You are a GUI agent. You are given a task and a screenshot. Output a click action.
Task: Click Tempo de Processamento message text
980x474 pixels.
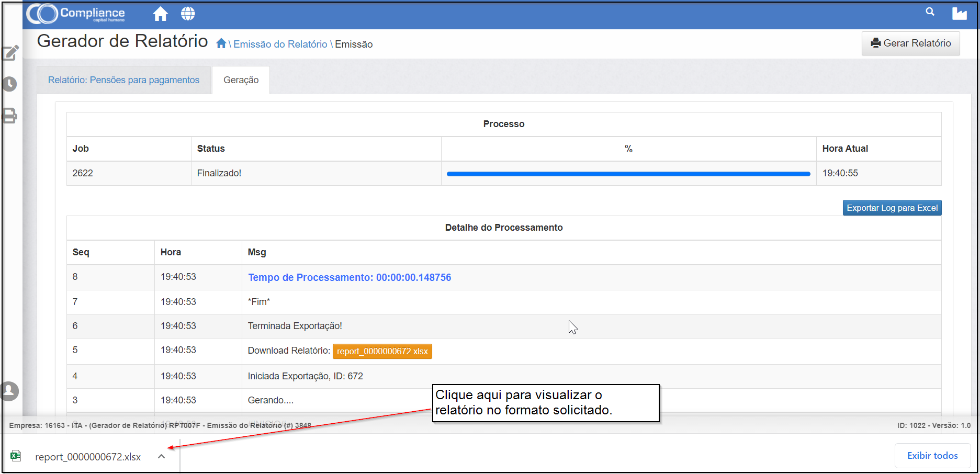[350, 278]
